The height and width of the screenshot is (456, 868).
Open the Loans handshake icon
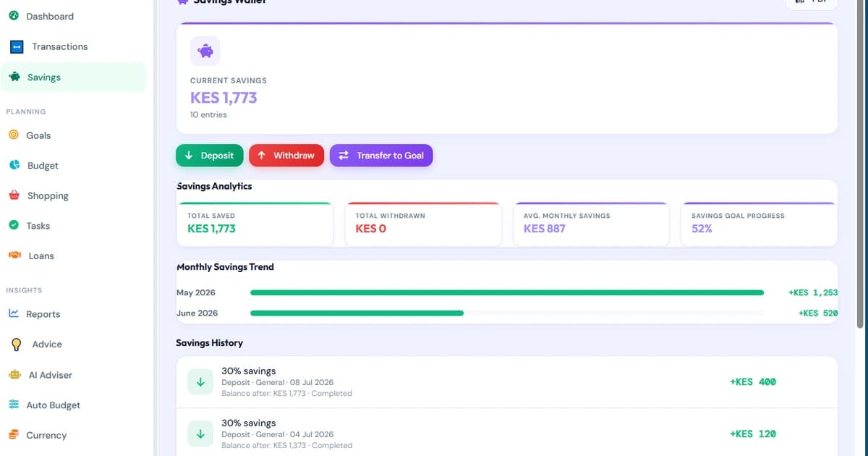tap(14, 256)
